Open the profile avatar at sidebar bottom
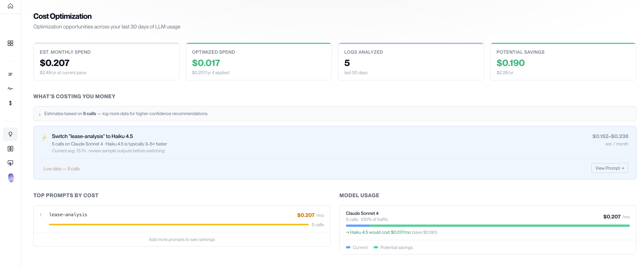Viewport: 644px width, 267px height. (10, 178)
